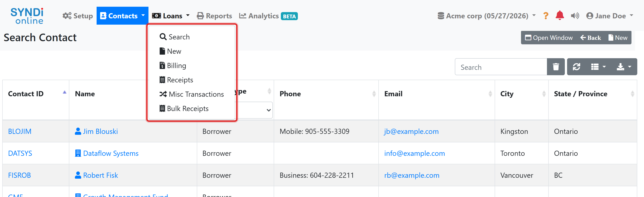Email jb@example.com
This screenshot has width=644, height=197.
[x=411, y=131]
